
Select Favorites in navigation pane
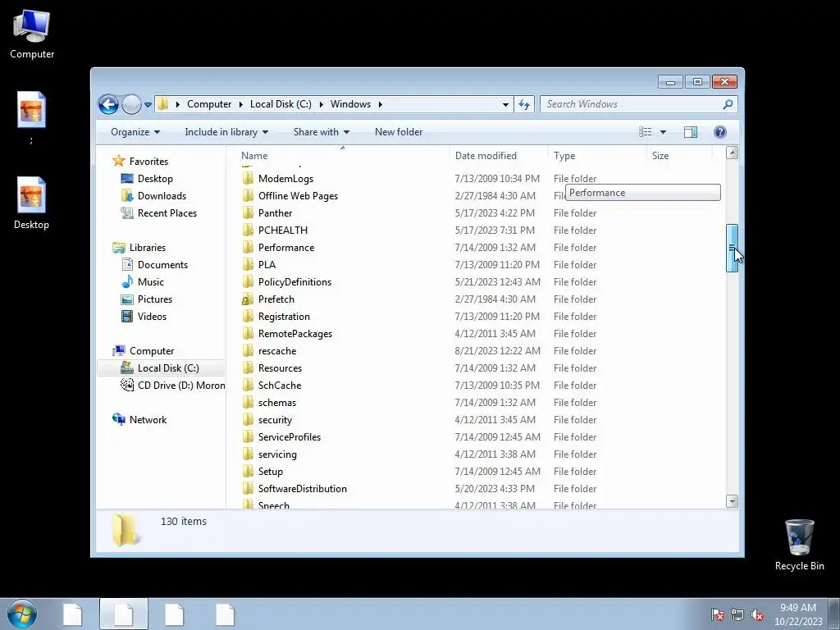pyautogui.click(x=148, y=162)
